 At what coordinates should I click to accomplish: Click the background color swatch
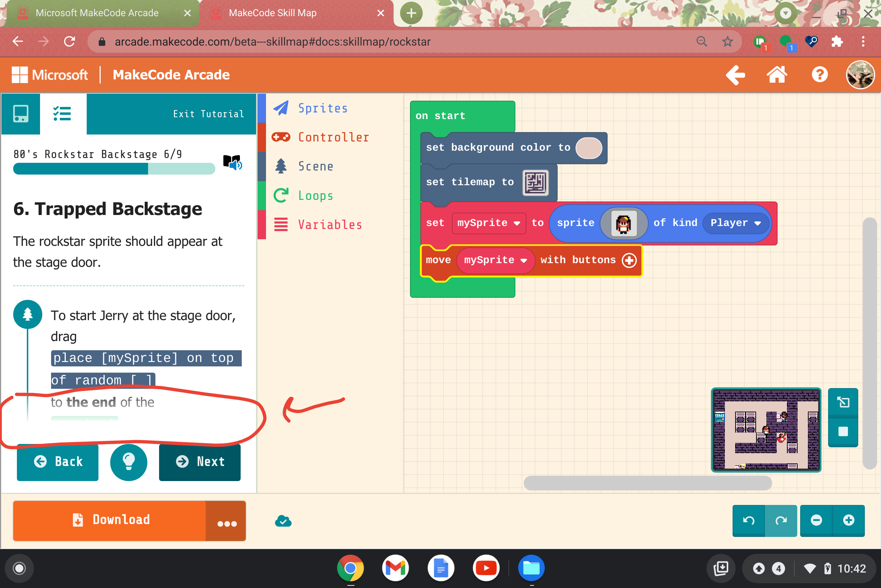(x=589, y=148)
